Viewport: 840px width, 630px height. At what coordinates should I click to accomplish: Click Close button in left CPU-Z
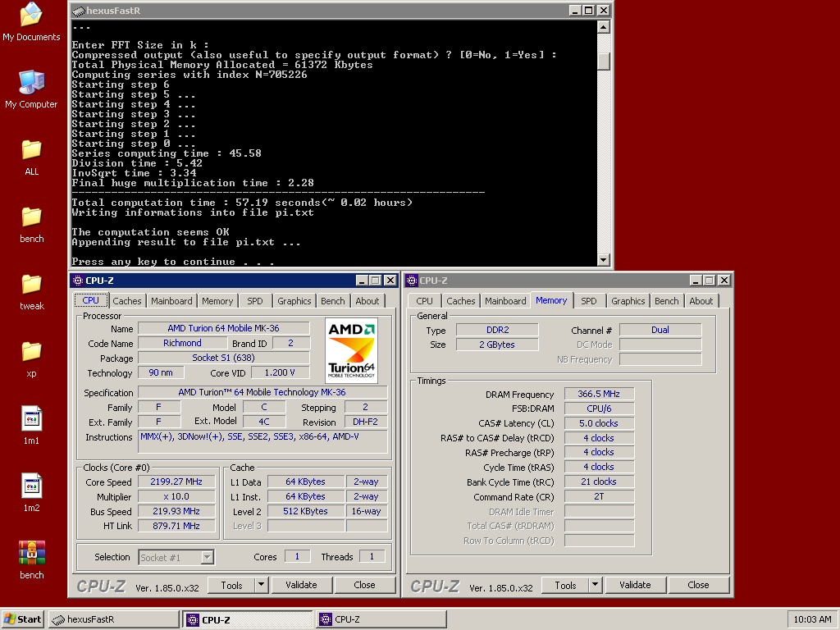click(x=365, y=585)
